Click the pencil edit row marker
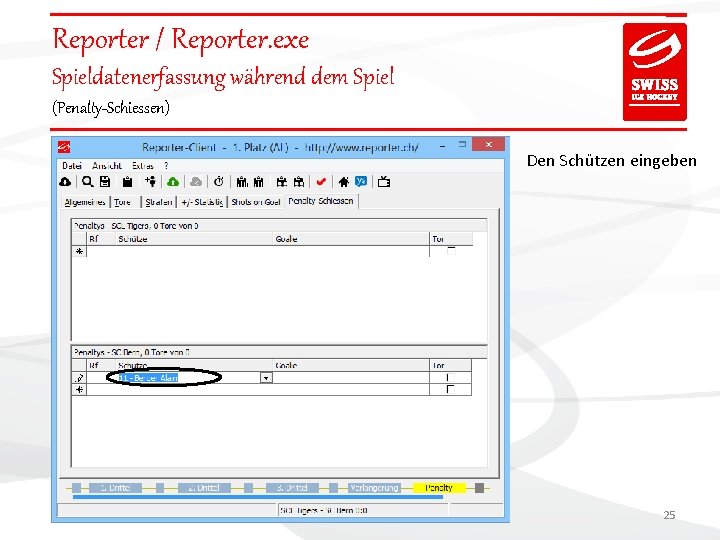Image resolution: width=720 pixels, height=540 pixels. pos(79,378)
